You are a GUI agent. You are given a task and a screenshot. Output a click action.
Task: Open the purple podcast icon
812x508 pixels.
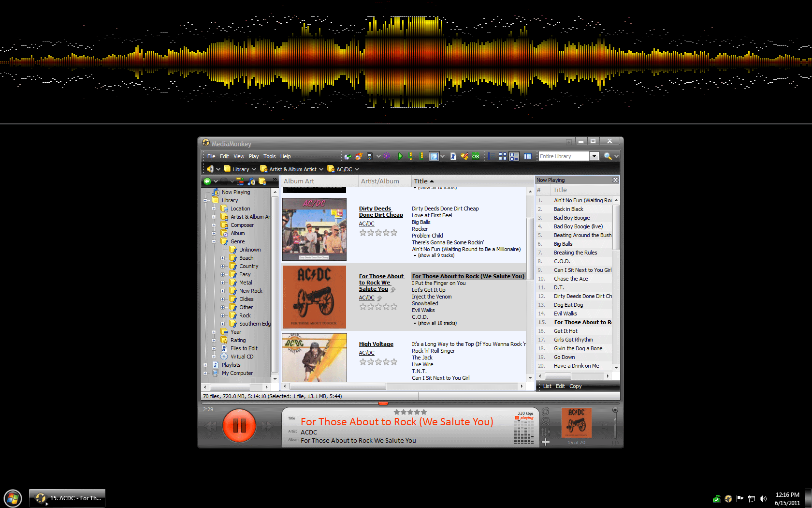tap(387, 156)
